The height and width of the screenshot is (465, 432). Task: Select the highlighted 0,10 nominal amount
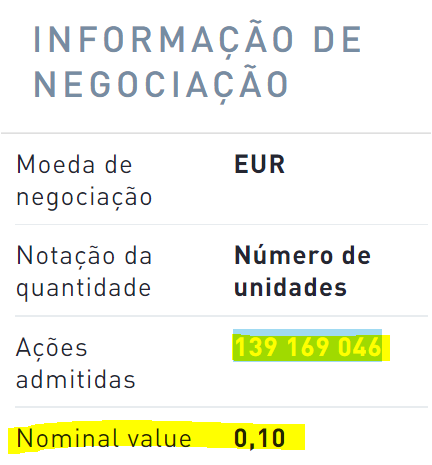click(259, 439)
